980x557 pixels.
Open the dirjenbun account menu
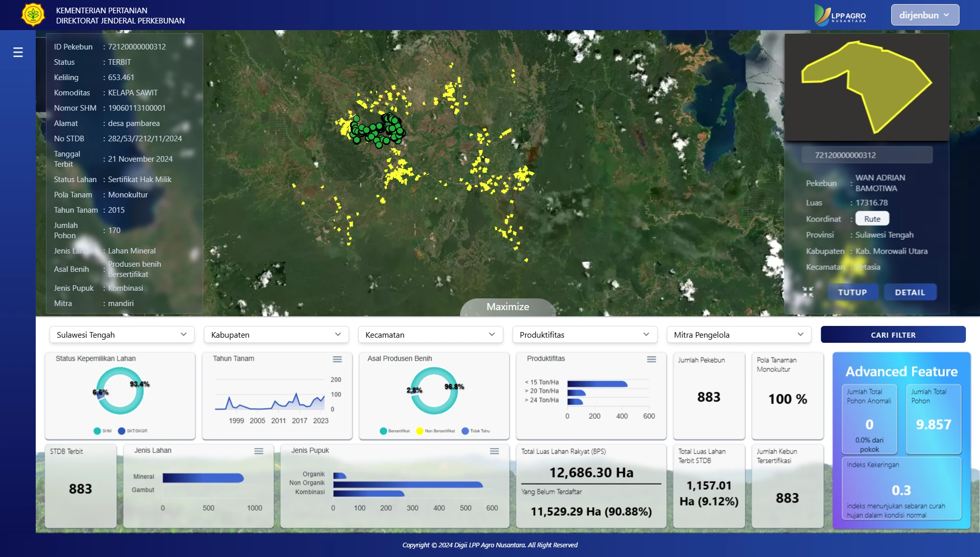[x=925, y=15]
